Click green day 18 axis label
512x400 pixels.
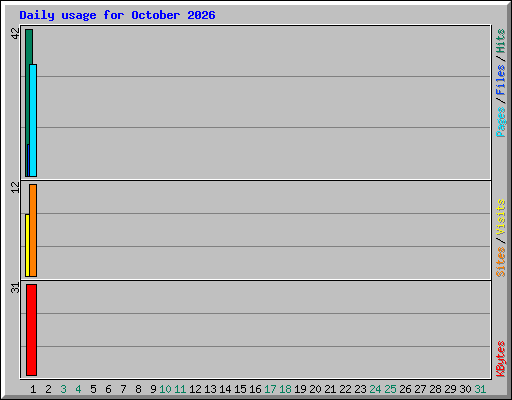(285, 389)
